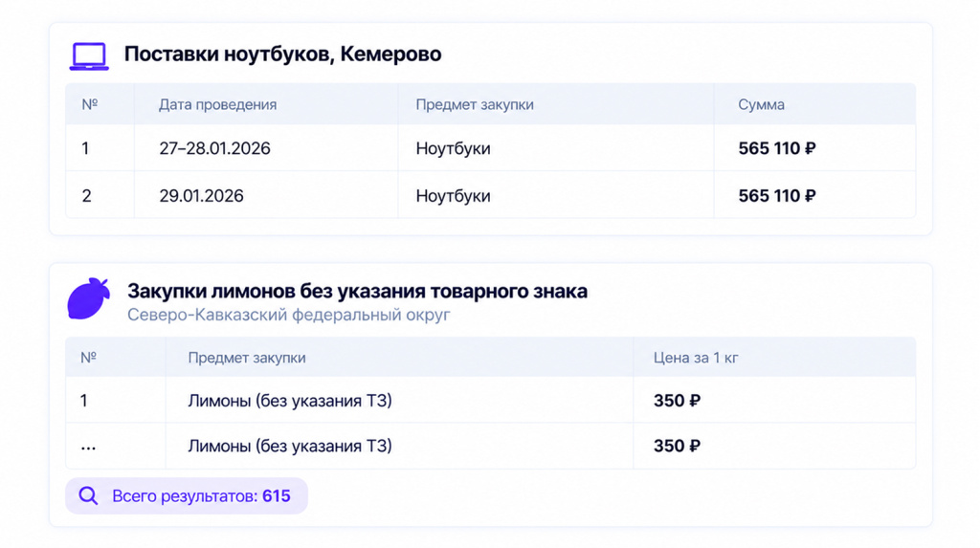Click row number 2 in laptops table

coord(86,196)
